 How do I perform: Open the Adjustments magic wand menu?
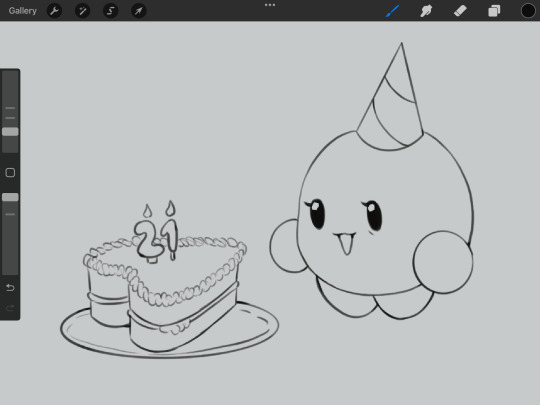[x=83, y=11]
